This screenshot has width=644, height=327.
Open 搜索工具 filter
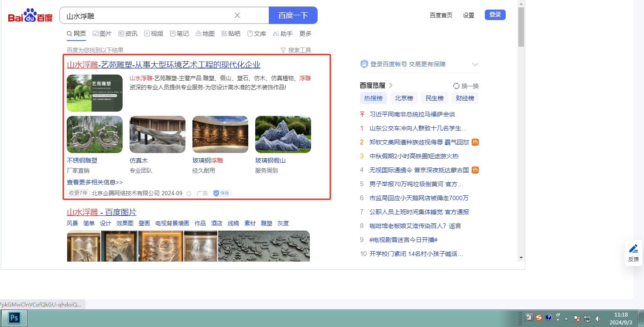pyautogui.click(x=296, y=50)
